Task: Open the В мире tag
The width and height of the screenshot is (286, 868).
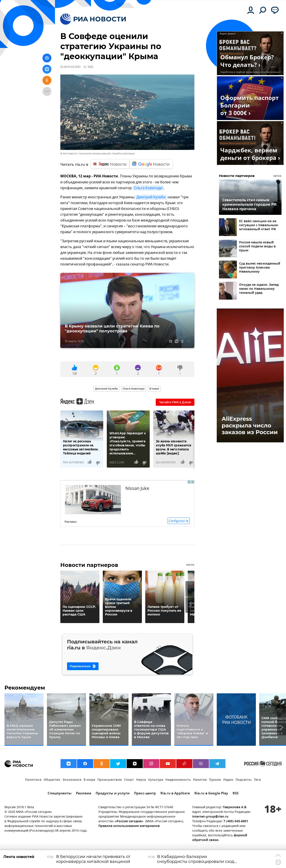Action: tap(154, 389)
